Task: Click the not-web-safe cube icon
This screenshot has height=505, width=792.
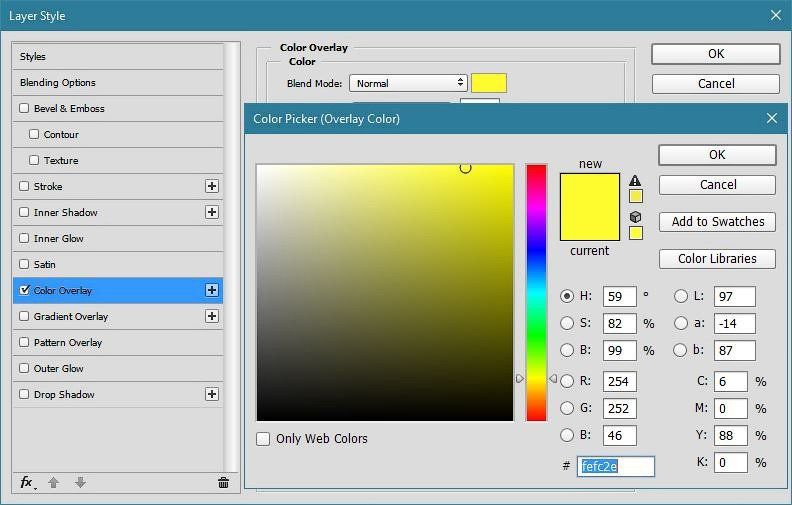Action: click(x=635, y=217)
